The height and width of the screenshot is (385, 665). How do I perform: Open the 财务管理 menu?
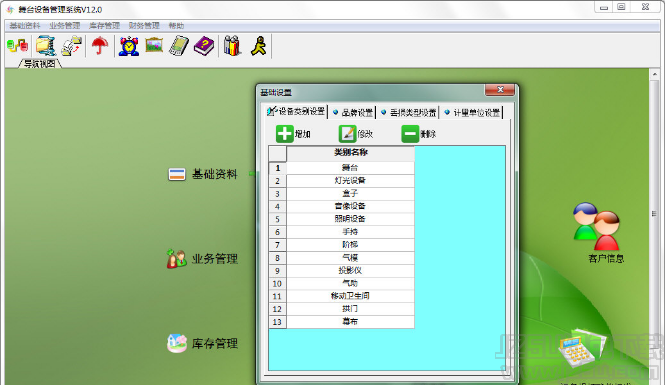coord(144,26)
